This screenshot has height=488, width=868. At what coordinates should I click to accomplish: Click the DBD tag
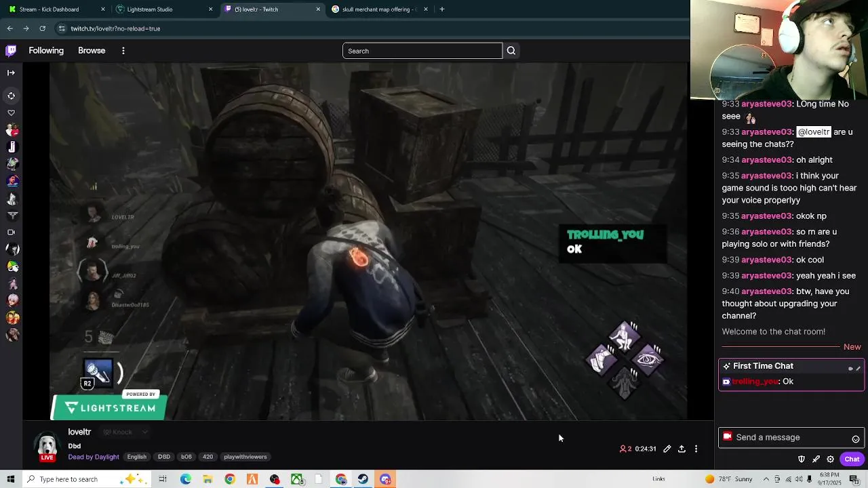coord(164,457)
